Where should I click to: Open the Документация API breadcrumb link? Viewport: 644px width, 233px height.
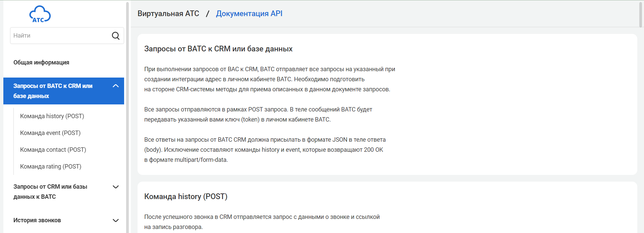[x=249, y=13]
